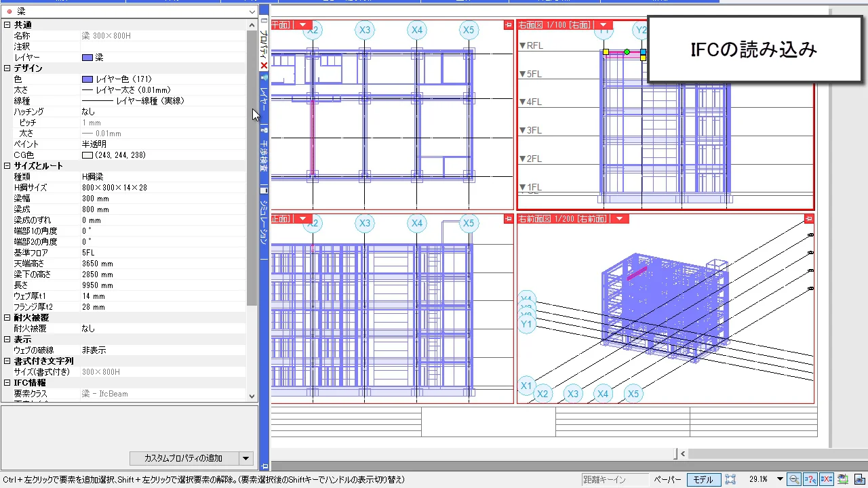Screen dimensions: 868x488
Task: Click the element query icon with question mark
Action: coord(810,479)
